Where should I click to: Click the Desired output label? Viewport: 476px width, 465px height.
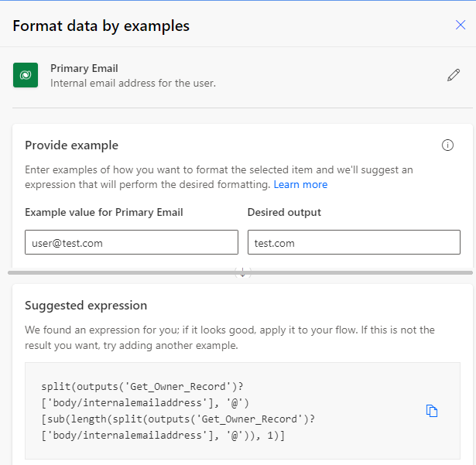pyautogui.click(x=284, y=212)
